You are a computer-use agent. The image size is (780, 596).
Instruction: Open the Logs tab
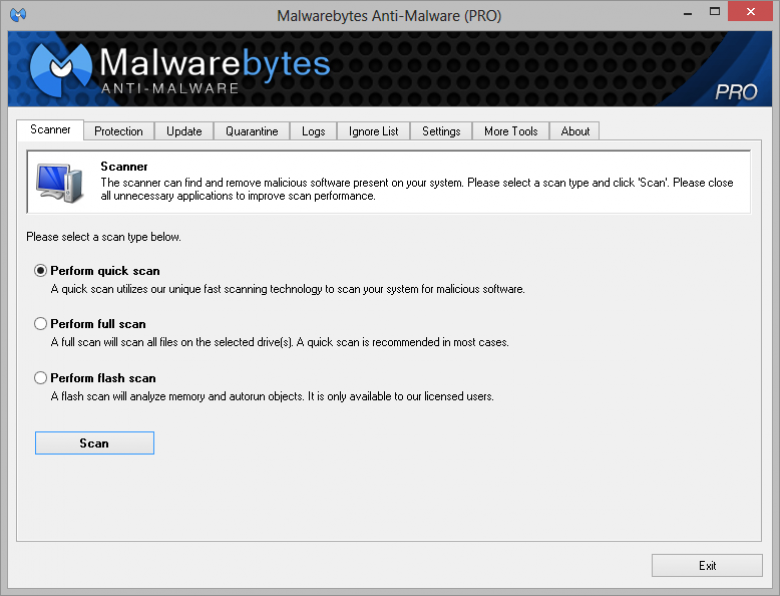coord(313,131)
